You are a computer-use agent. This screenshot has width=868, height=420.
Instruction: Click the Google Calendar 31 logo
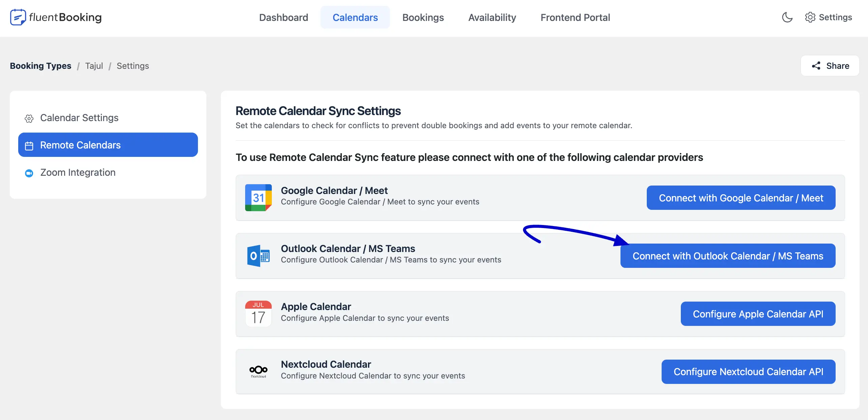tap(258, 198)
